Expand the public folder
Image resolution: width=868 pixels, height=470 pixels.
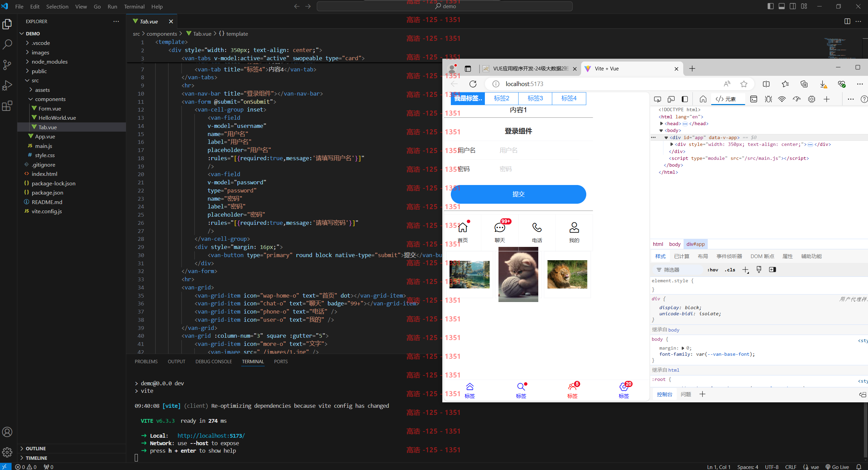(x=39, y=71)
